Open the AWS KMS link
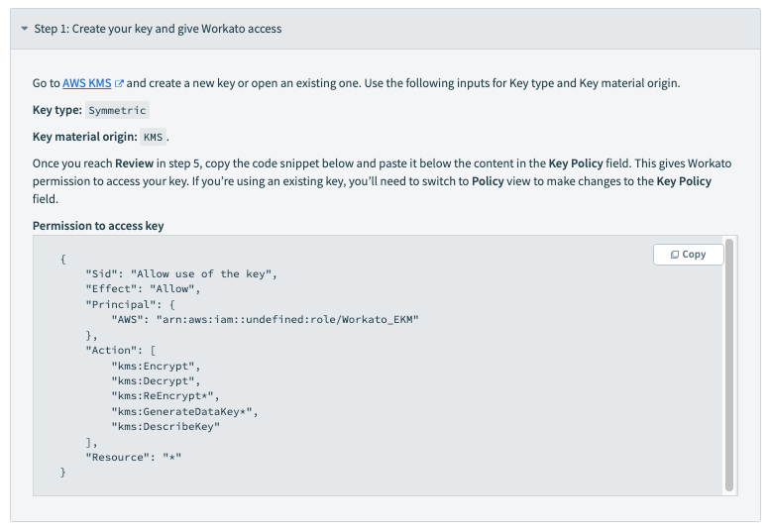Viewport: 771px width, 532px height. (x=86, y=84)
